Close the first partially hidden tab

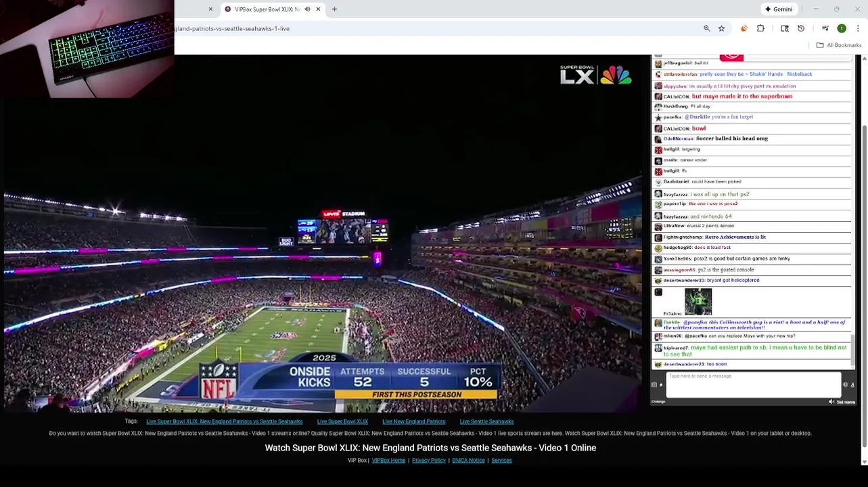click(210, 9)
